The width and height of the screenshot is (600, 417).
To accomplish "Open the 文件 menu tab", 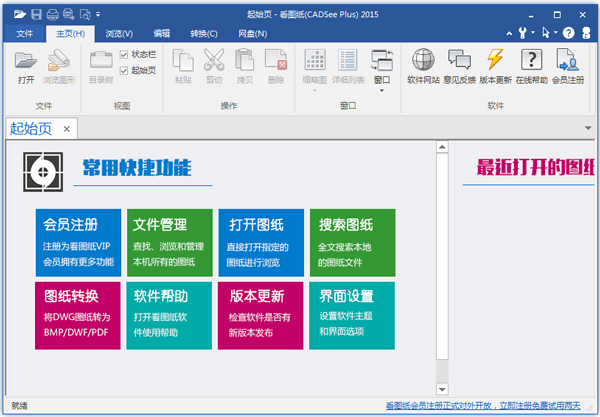I will coord(25,33).
